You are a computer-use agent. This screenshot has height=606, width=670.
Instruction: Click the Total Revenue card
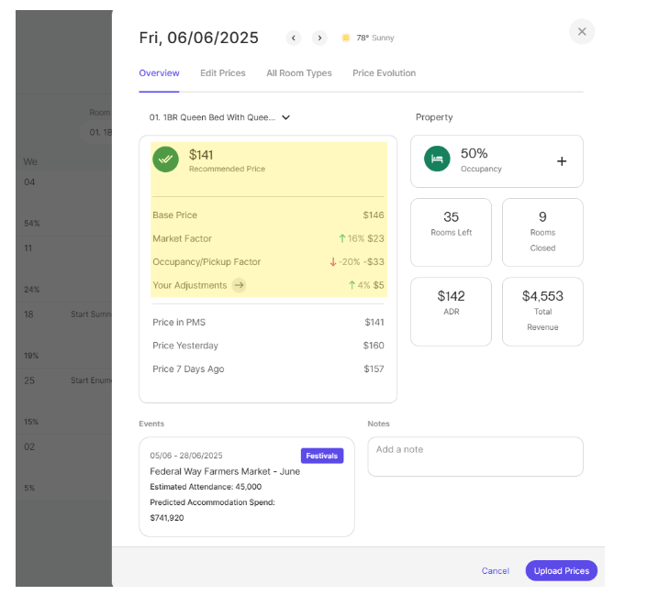click(x=542, y=311)
